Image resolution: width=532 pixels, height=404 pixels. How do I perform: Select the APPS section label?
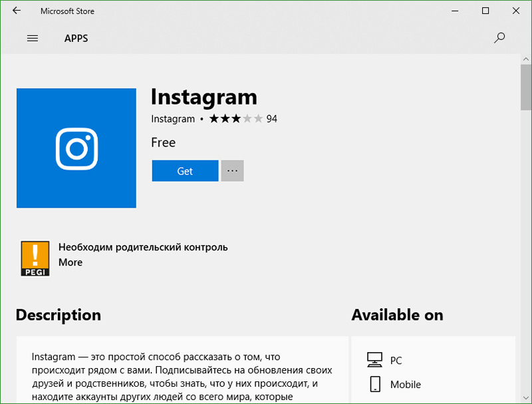(76, 38)
